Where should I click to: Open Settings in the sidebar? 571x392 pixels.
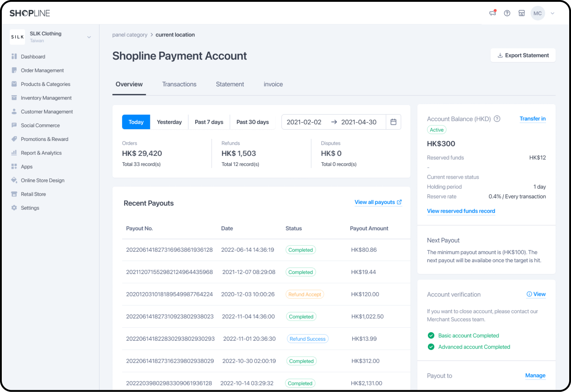coord(30,208)
